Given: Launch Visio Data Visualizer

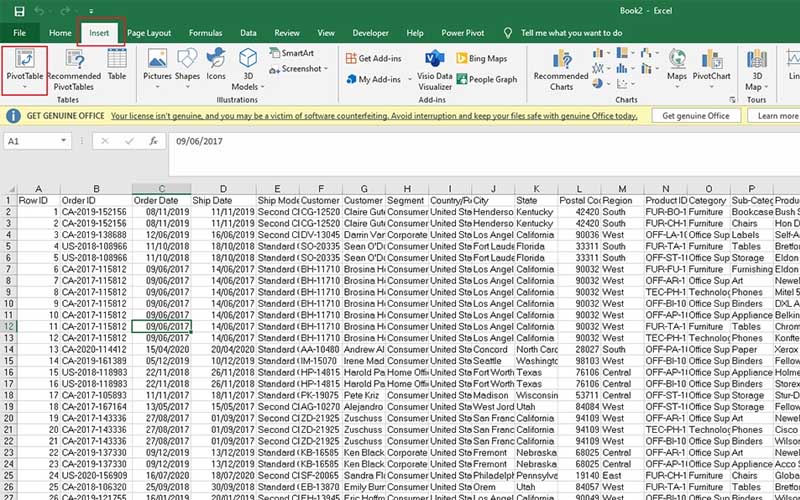Looking at the screenshot, I should click(x=435, y=70).
